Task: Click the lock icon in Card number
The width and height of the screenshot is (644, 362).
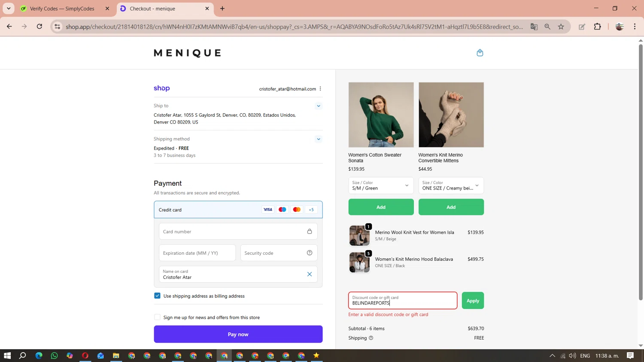Action: click(309, 231)
